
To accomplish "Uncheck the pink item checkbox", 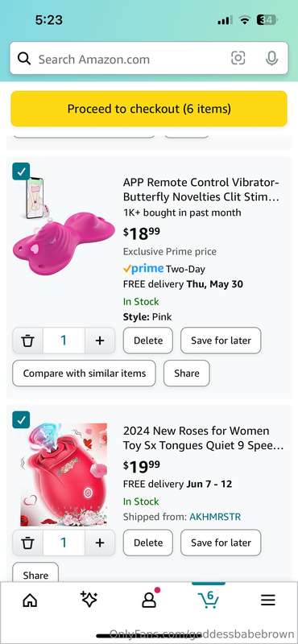I will [21, 171].
